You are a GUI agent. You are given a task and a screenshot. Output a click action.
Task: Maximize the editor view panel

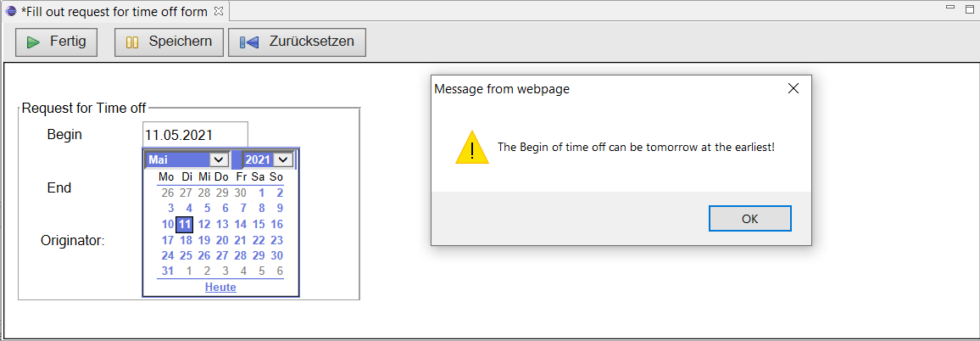pyautogui.click(x=969, y=8)
